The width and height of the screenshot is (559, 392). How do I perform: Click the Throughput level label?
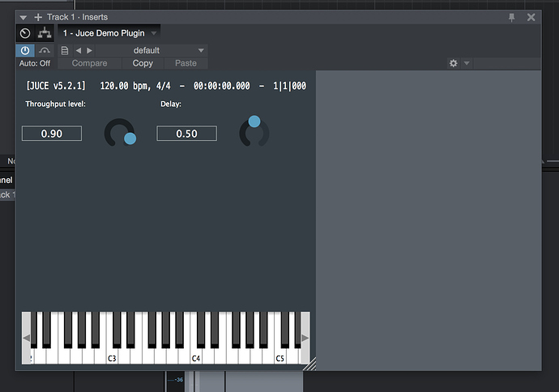pos(56,104)
